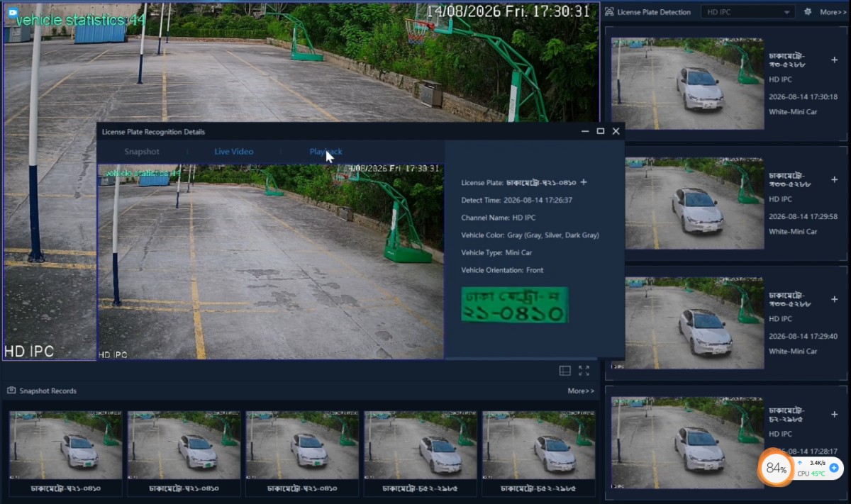Screen dimensions: 851x504
Task: Maximize the License Plate Recognition Details dialog
Action: [x=601, y=131]
